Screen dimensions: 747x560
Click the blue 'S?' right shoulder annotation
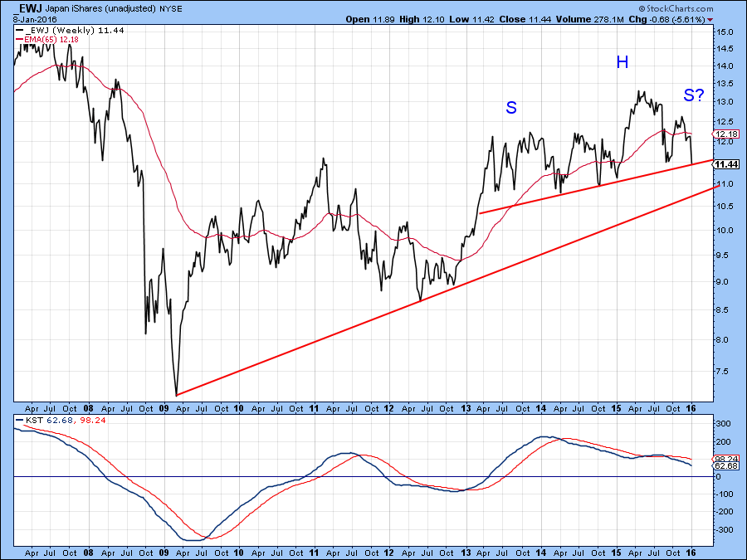pyautogui.click(x=693, y=95)
